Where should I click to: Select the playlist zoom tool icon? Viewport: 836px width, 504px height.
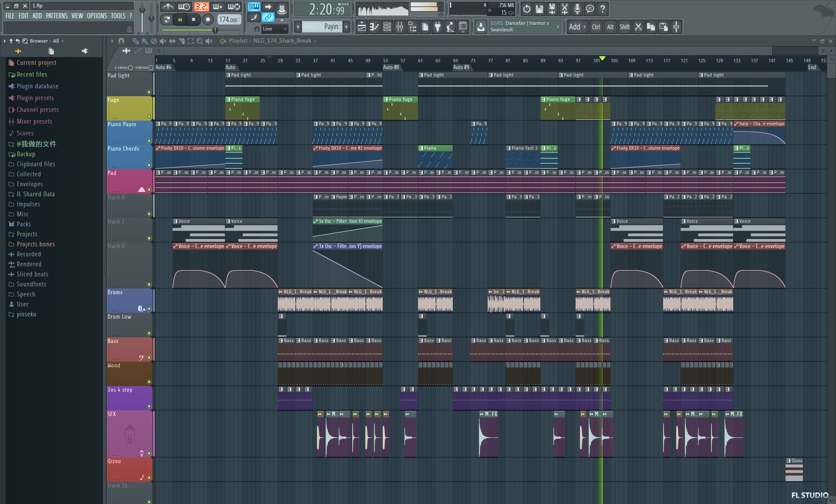tap(199, 41)
